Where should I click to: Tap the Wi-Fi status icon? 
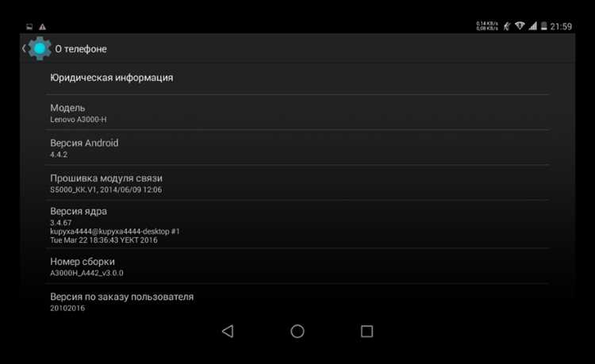click(x=520, y=26)
